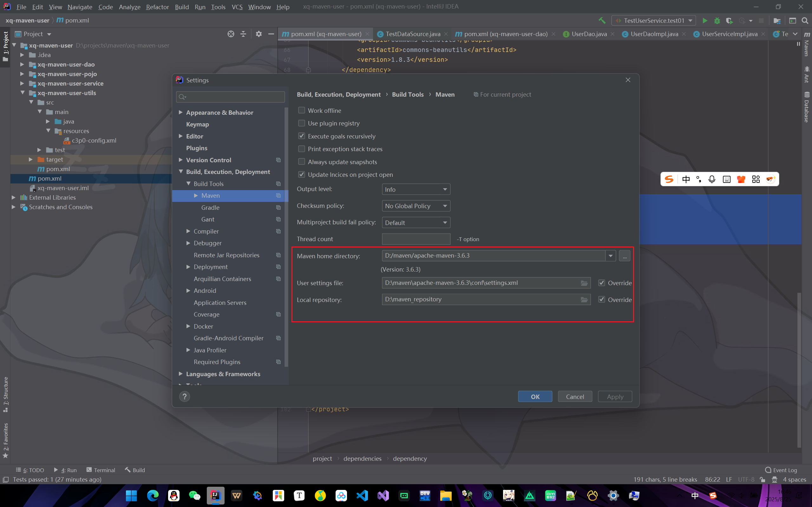Click the Thread count input field

(416, 239)
